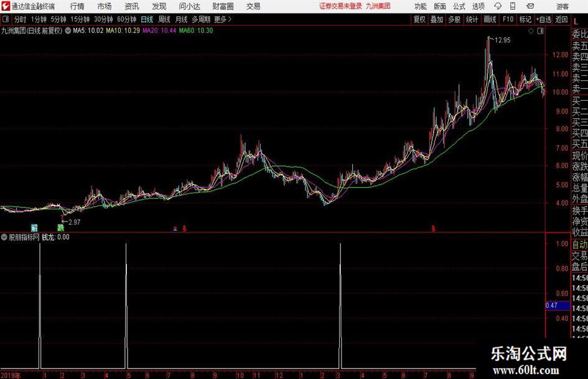
Task: Click the 钱龙: 0.00 indicator value
Action: 55,237
